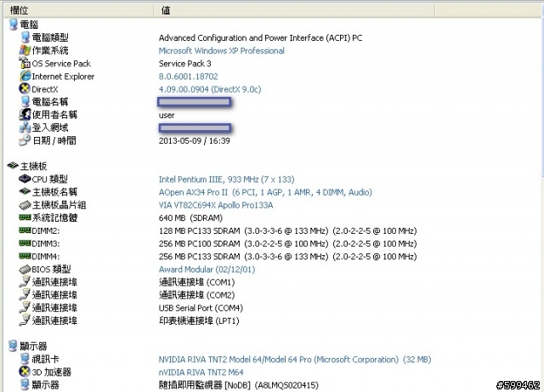
Task: Click the DIMM4 memory module icon
Action: click(x=25, y=256)
